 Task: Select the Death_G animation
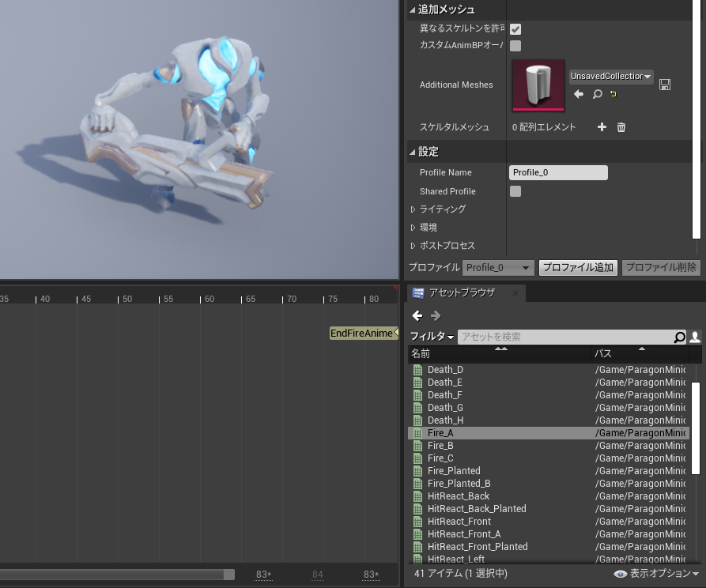coord(549,408)
